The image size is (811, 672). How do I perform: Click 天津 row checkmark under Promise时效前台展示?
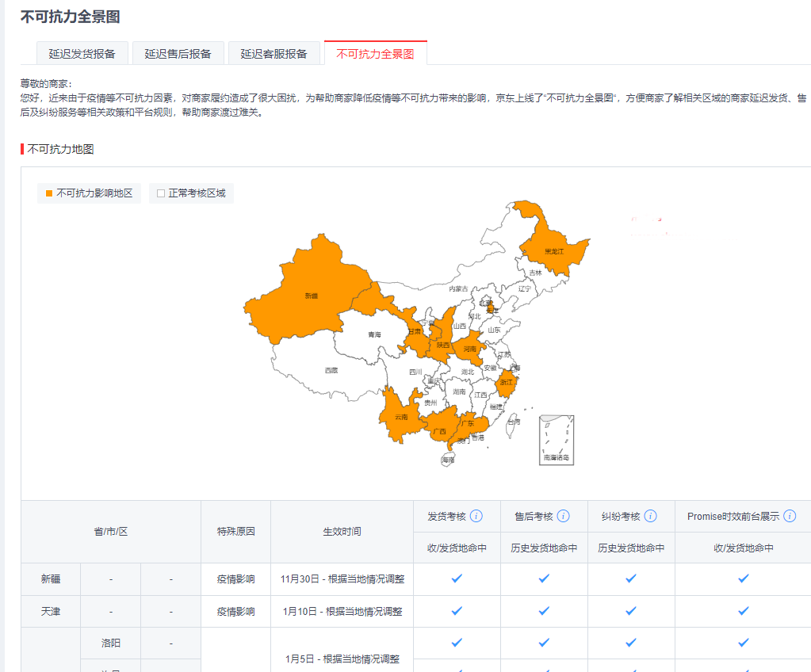point(743,611)
